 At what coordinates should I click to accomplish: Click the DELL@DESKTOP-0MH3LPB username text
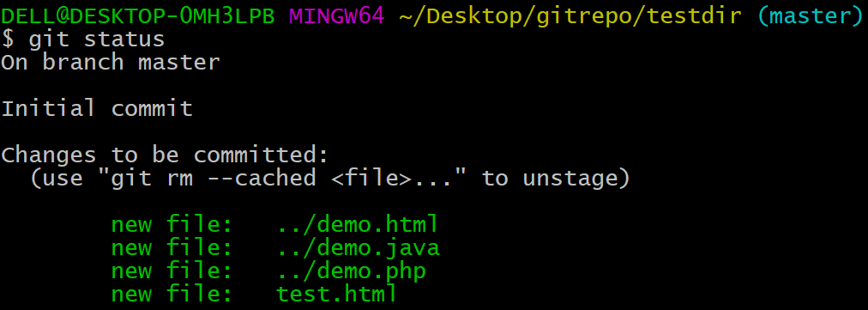(x=138, y=16)
